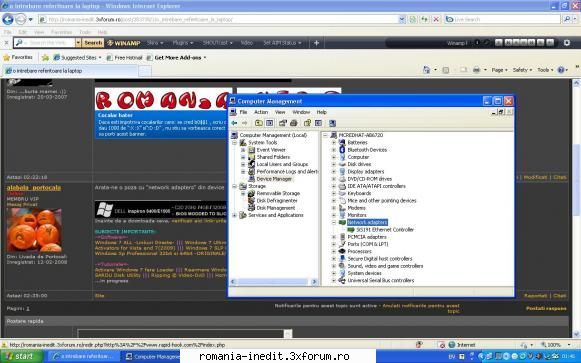
Task: Expand the Batteries device category
Action: click(x=333, y=143)
